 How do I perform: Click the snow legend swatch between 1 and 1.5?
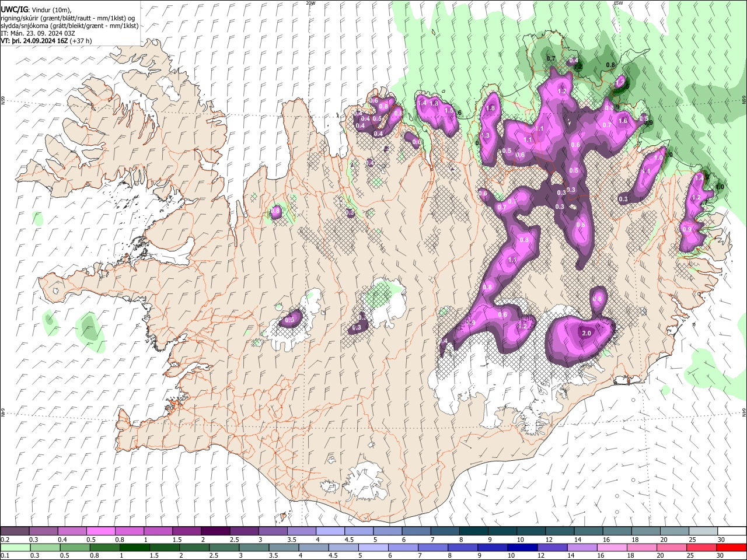[158, 531]
